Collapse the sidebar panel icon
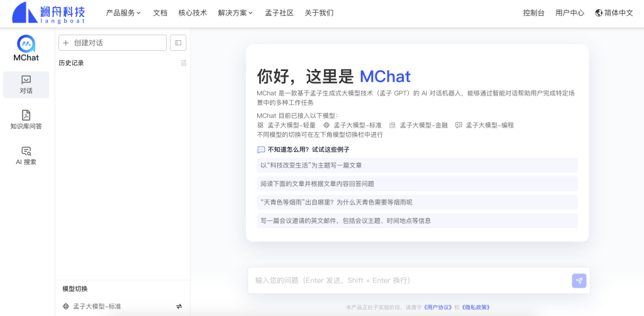Viewport: 644px width, 316px height. (178, 43)
